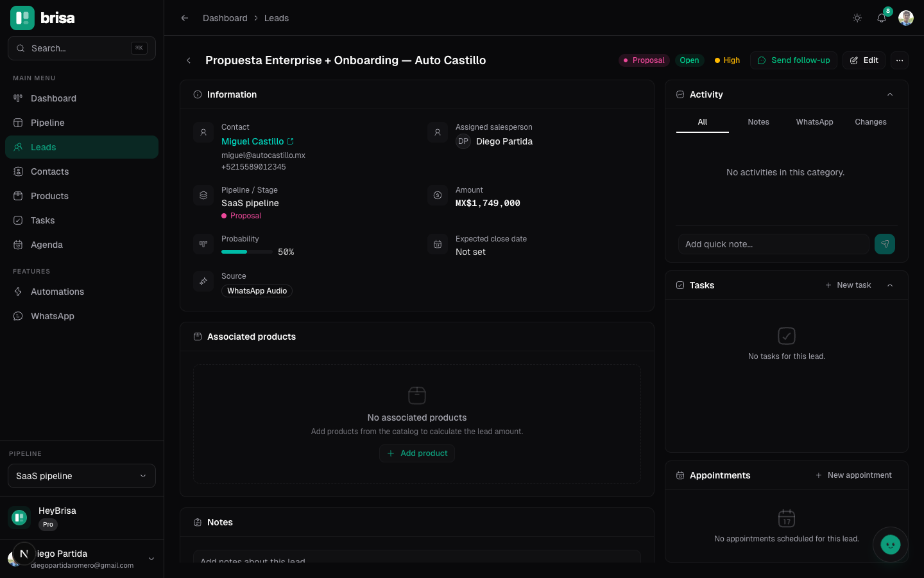924x578 pixels.
Task: Switch to the Notes activity tab
Action: click(758, 122)
